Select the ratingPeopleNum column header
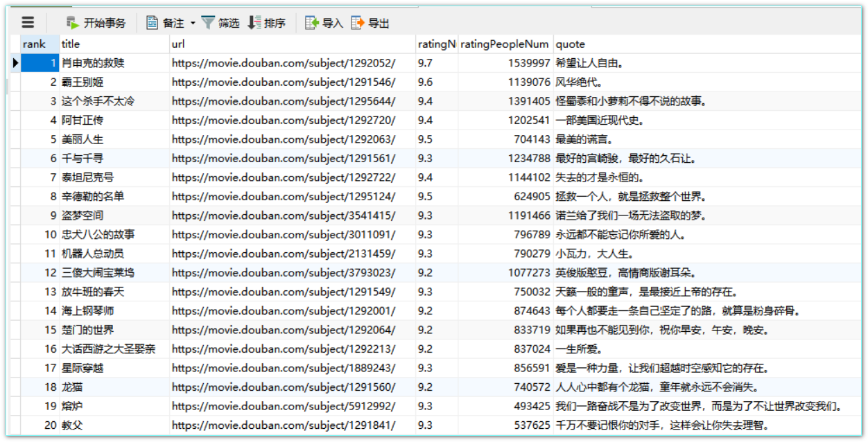868x442 pixels. click(x=505, y=44)
